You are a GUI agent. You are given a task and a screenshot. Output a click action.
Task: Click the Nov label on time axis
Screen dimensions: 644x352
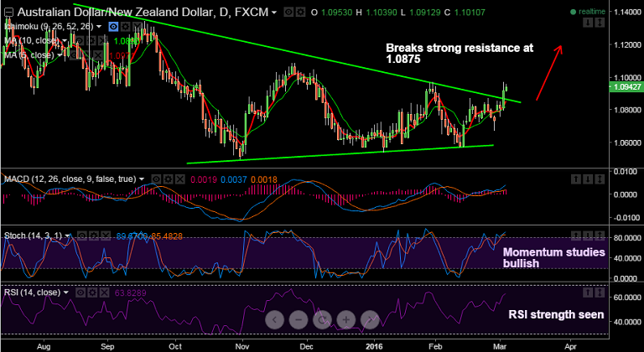click(x=242, y=346)
